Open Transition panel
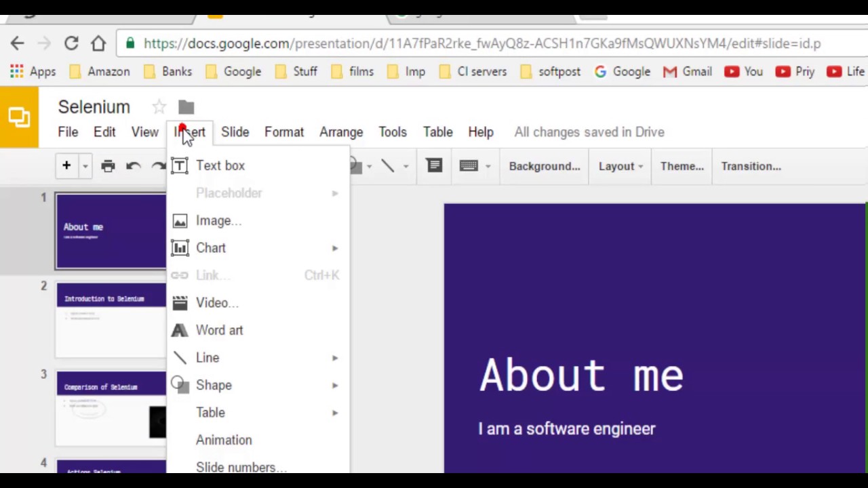This screenshot has height=488, width=868. click(x=751, y=166)
